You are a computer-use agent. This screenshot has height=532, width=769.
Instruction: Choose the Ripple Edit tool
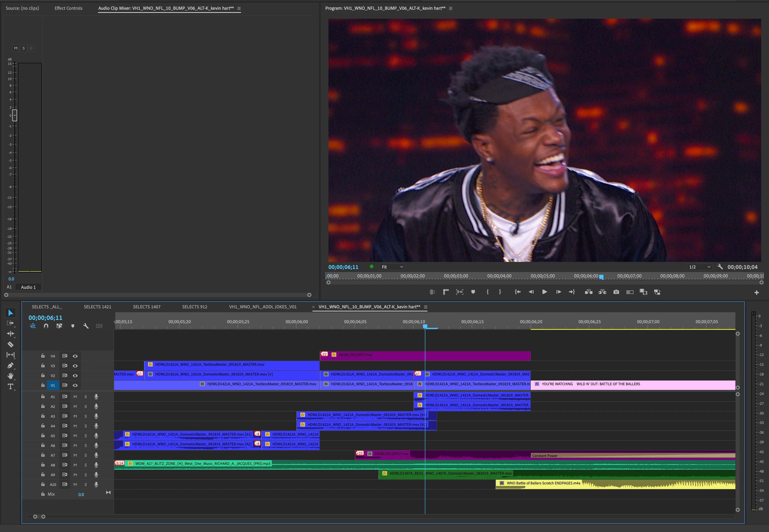coord(10,334)
